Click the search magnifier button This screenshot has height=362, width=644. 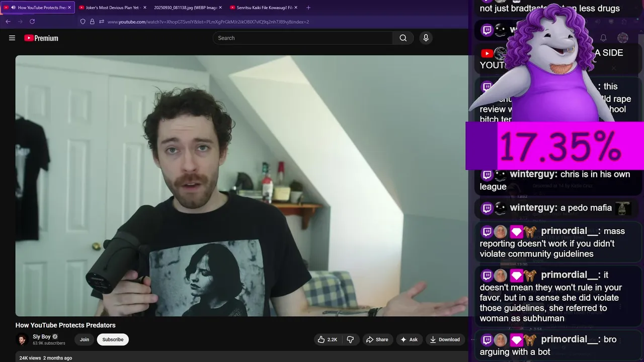pos(403,38)
